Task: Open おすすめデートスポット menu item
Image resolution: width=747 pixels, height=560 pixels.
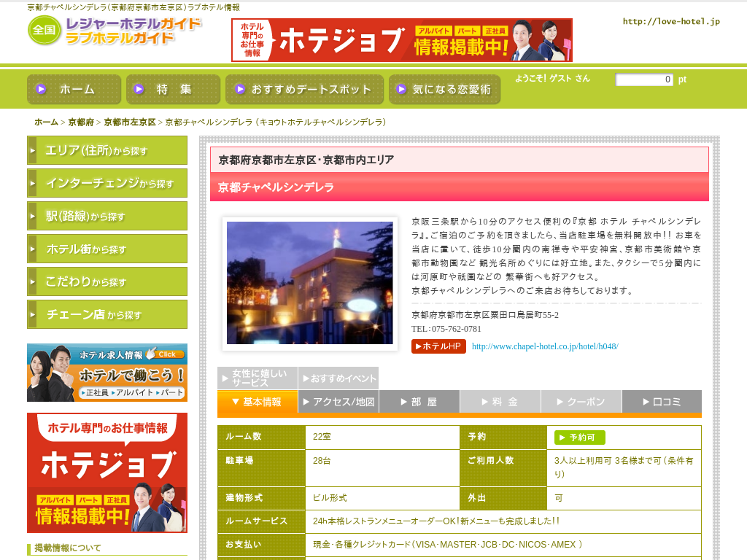Action: pyautogui.click(x=304, y=89)
